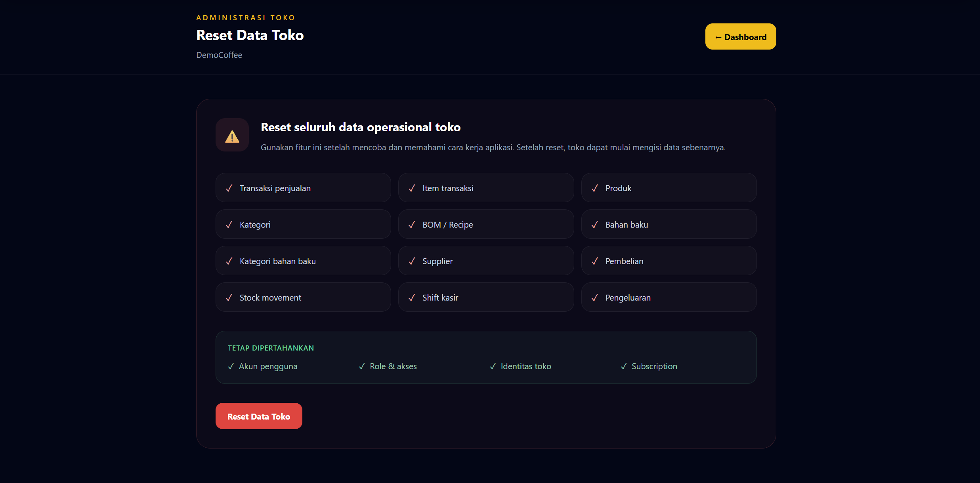Click the checkmark beside BOM / Recipe

(412, 224)
